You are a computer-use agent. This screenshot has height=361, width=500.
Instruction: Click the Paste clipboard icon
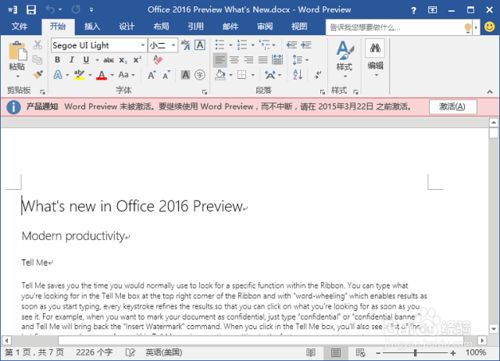[x=17, y=51]
